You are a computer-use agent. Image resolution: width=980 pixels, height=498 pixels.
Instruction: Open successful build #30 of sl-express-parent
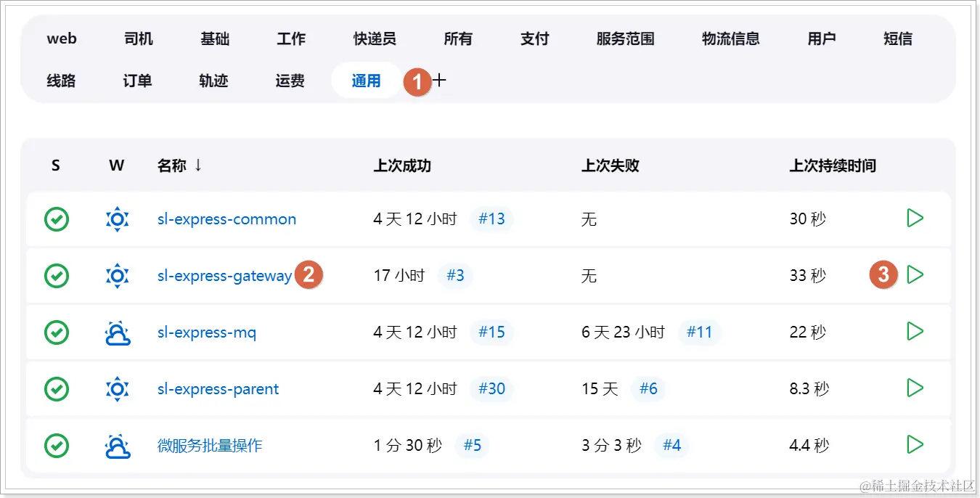[491, 388]
